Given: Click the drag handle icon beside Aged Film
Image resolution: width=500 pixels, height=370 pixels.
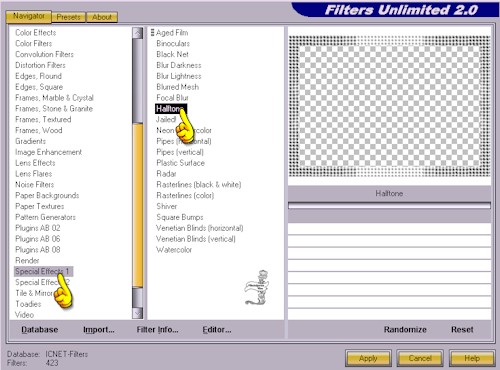Looking at the screenshot, I should tap(152, 32).
